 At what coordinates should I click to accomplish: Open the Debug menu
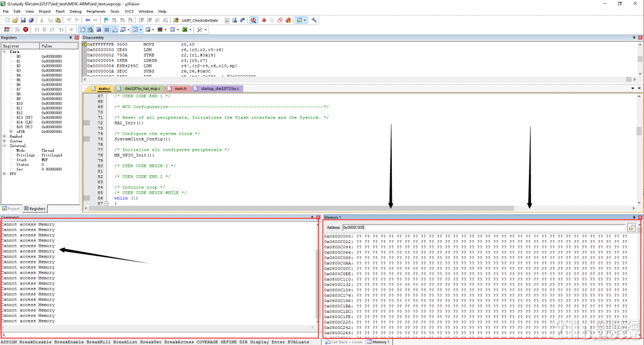click(x=76, y=11)
